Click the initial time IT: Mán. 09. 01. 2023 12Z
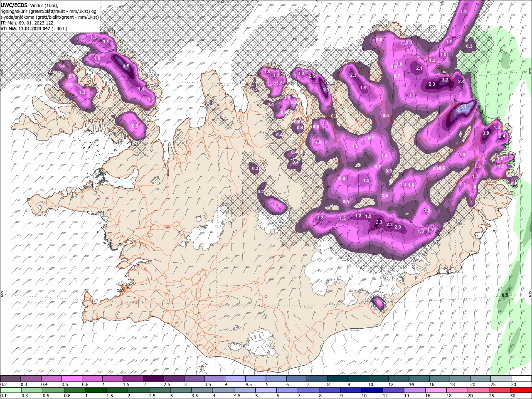 tap(27, 23)
